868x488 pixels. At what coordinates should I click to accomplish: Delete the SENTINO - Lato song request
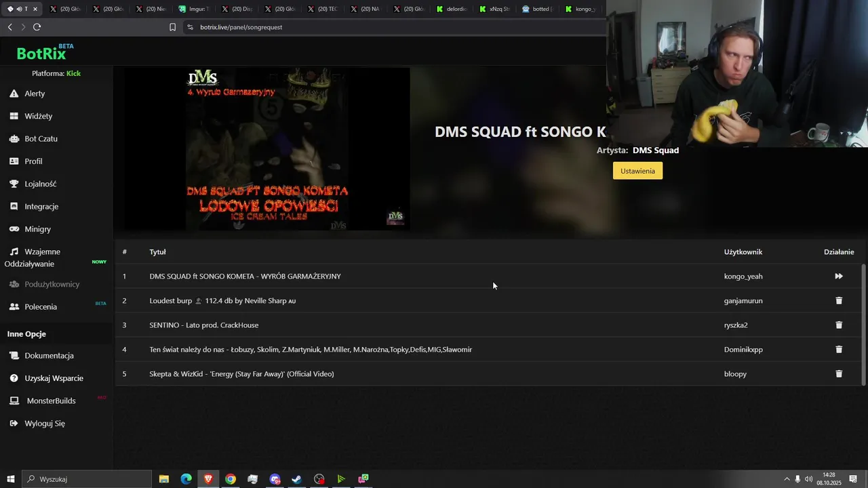(x=839, y=325)
